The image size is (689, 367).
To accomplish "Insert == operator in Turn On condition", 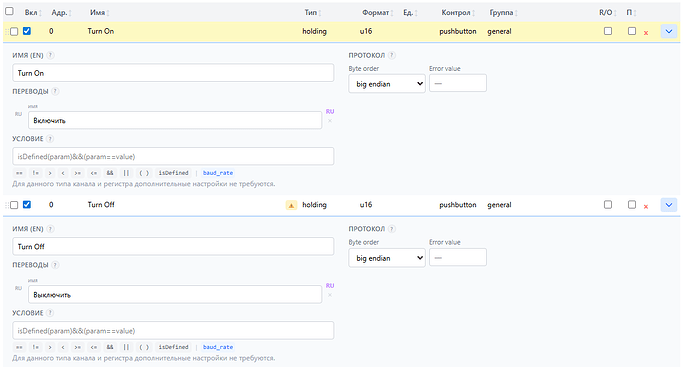I will click(19, 173).
